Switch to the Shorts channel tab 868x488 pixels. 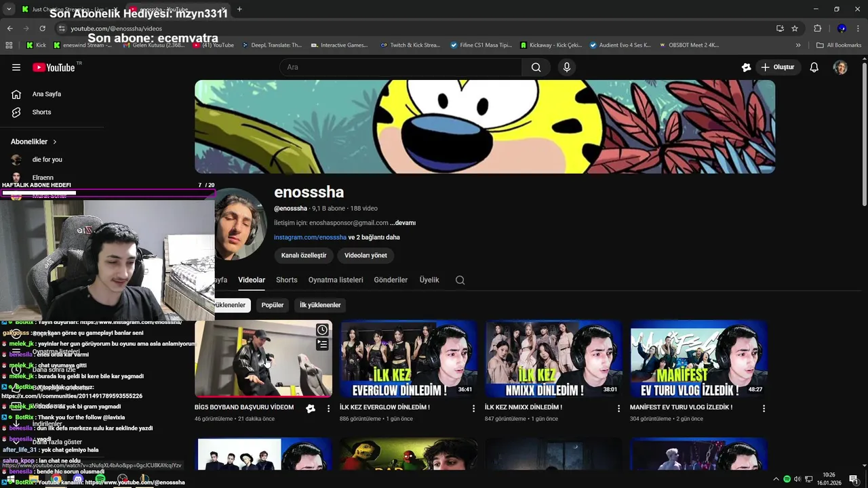tap(287, 280)
